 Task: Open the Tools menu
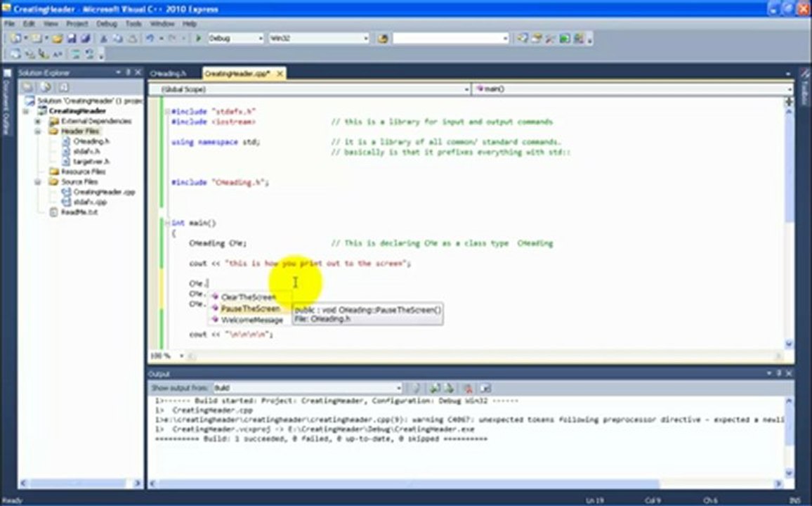point(133,24)
